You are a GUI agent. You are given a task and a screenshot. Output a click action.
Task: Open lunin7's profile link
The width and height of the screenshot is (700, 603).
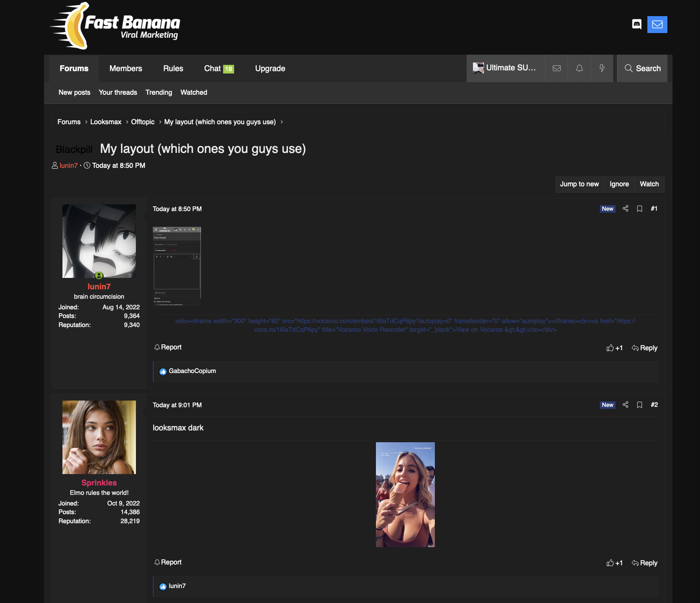pyautogui.click(x=68, y=165)
